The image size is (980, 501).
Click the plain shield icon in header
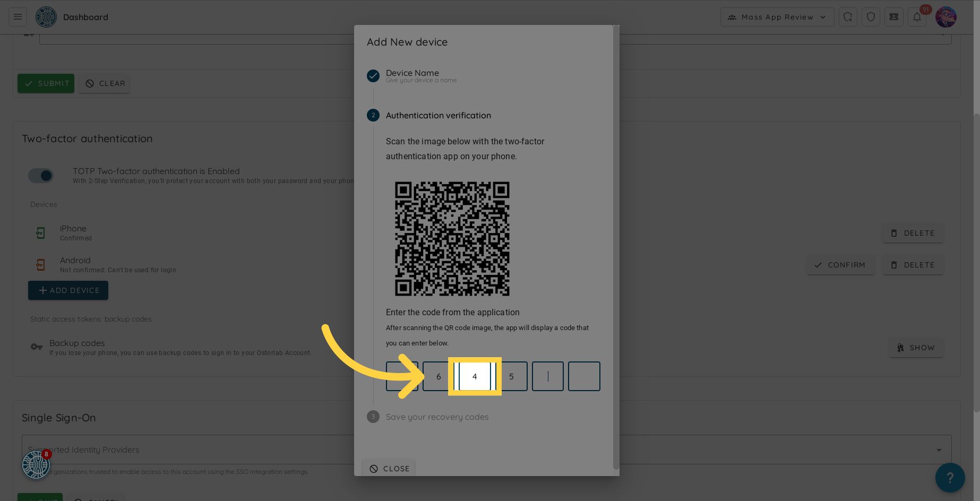871,17
